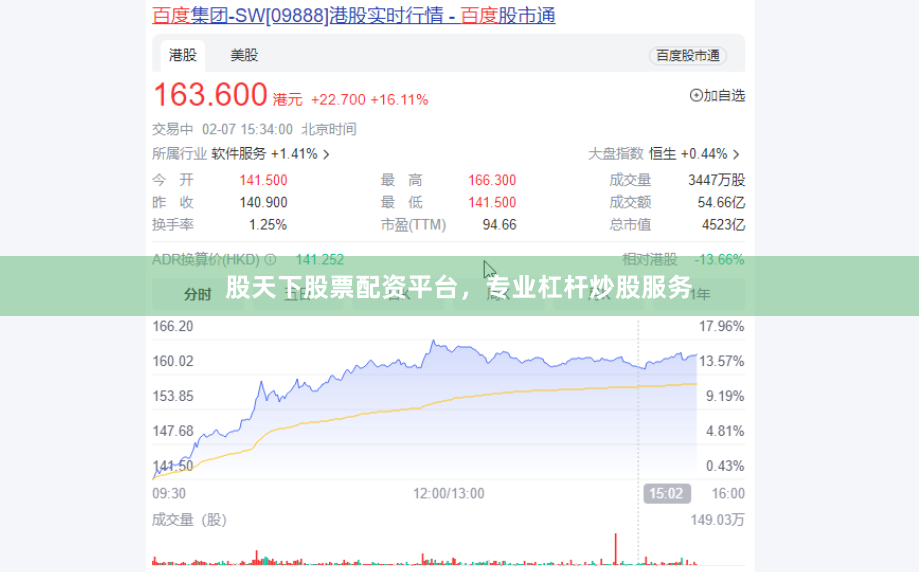
Task: Expand the chevron after 恒生 +0.44%
Action: (736, 155)
